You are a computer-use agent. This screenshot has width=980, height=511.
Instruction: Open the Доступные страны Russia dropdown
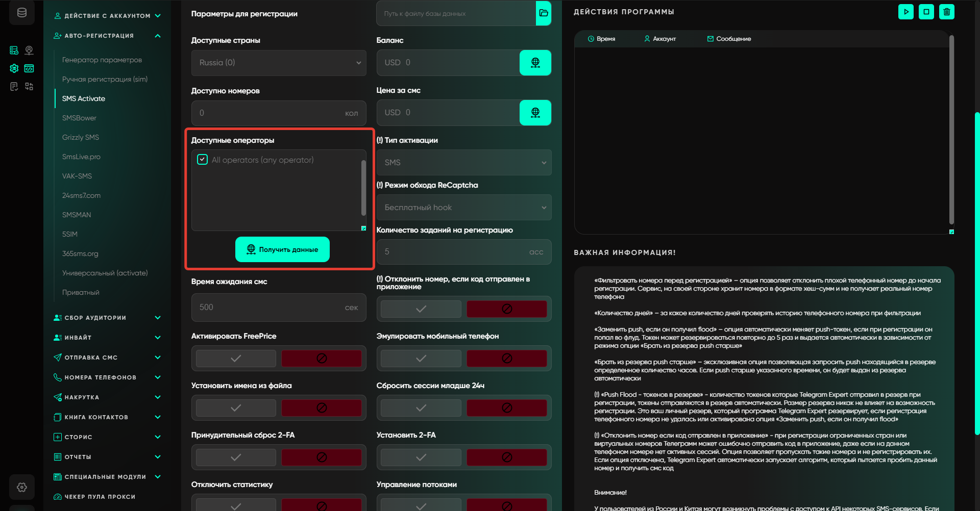point(279,63)
